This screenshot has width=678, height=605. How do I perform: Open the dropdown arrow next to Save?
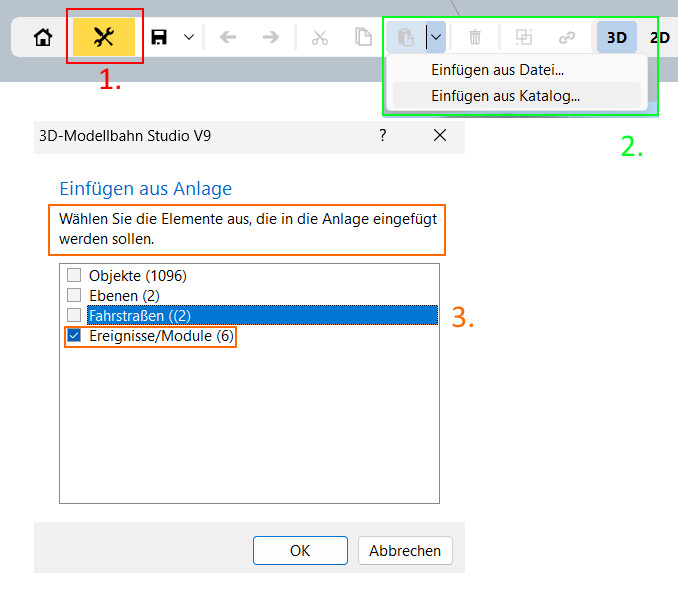(189, 37)
